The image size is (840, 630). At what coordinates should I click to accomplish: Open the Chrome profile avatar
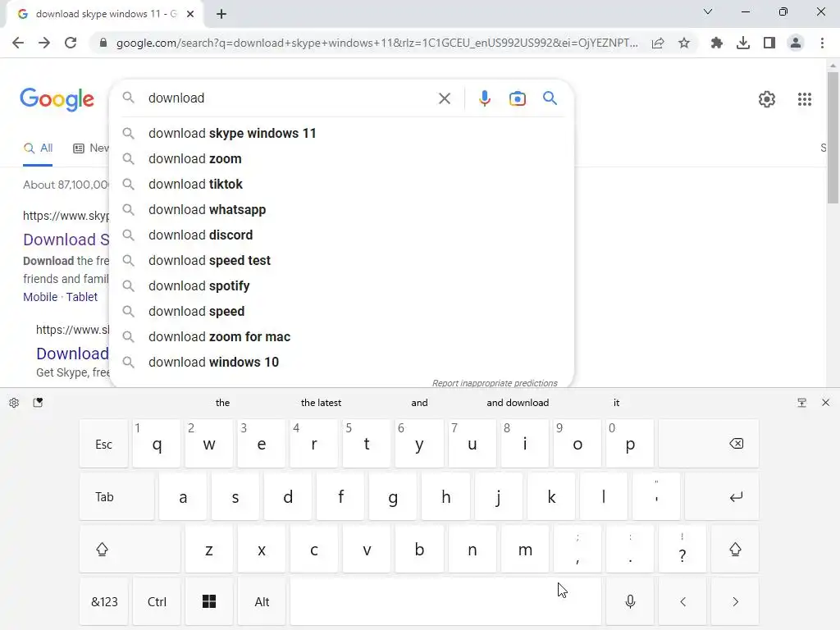[796, 43]
